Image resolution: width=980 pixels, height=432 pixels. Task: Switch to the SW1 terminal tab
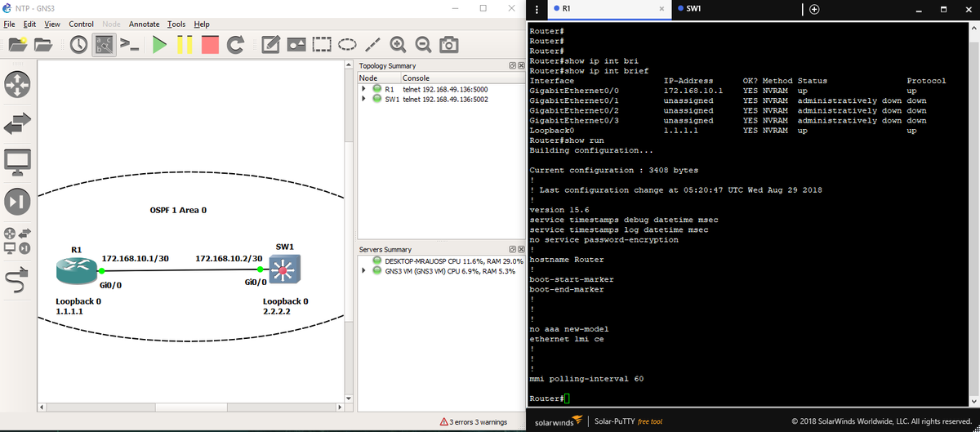point(693,9)
